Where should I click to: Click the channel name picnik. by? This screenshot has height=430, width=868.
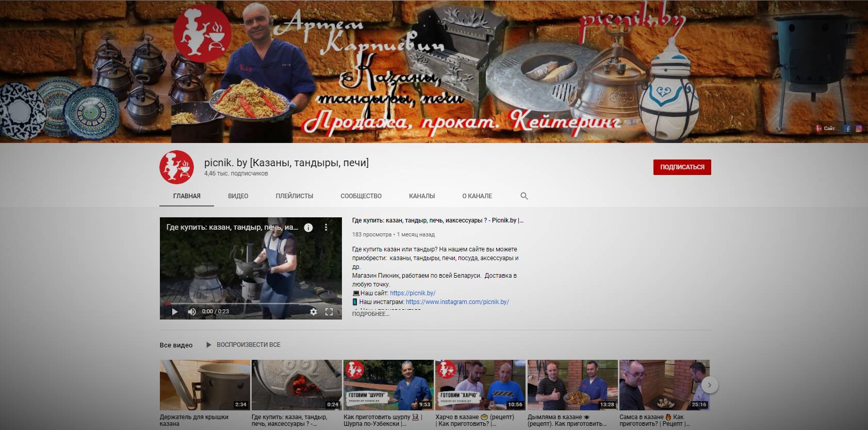(x=286, y=163)
